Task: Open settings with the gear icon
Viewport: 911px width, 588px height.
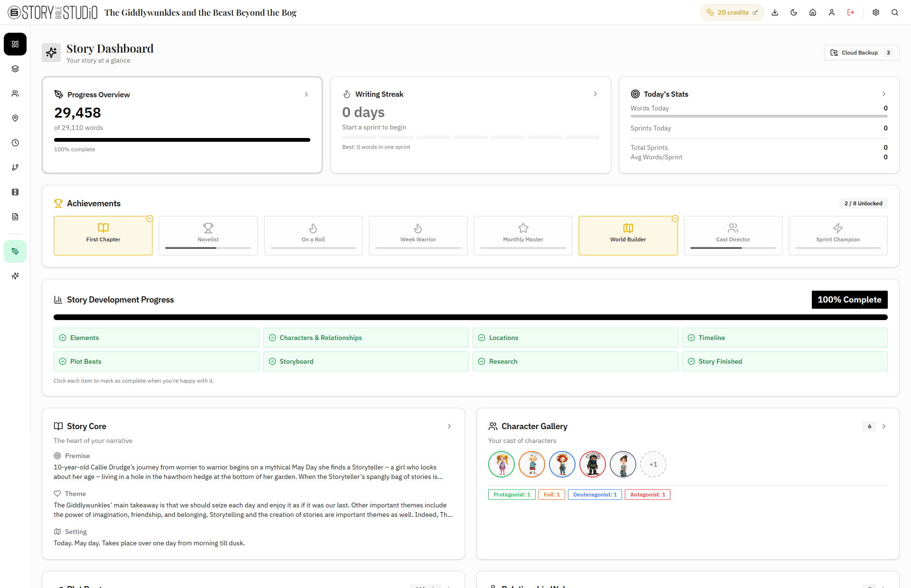Action: [x=876, y=12]
